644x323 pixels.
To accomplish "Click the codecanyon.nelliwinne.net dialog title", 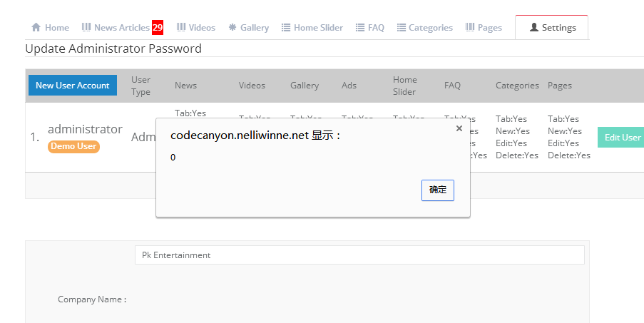I will [x=255, y=135].
